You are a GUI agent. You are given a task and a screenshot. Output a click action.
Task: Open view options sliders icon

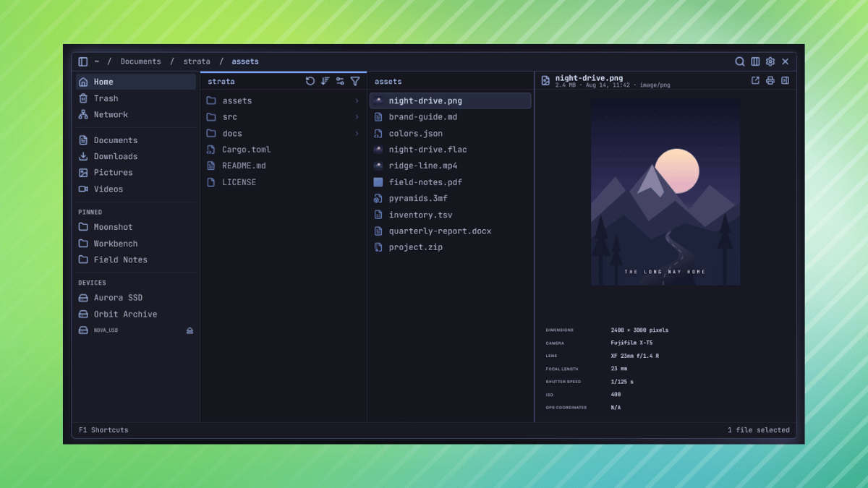click(340, 81)
